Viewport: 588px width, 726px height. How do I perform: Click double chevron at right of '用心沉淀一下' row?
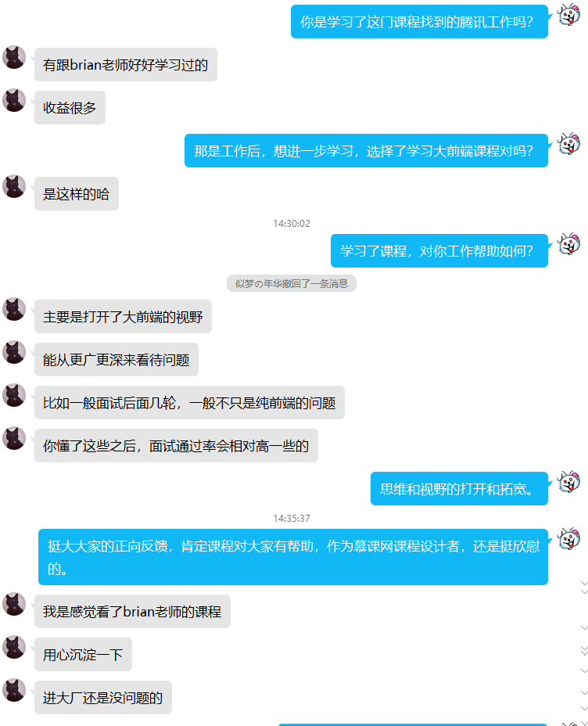point(584,651)
